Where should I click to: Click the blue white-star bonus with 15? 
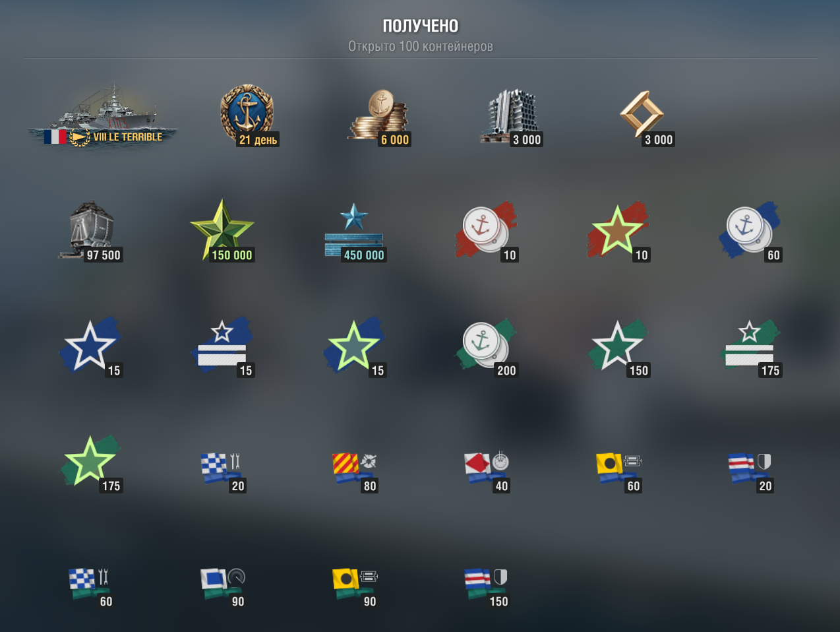(91, 346)
